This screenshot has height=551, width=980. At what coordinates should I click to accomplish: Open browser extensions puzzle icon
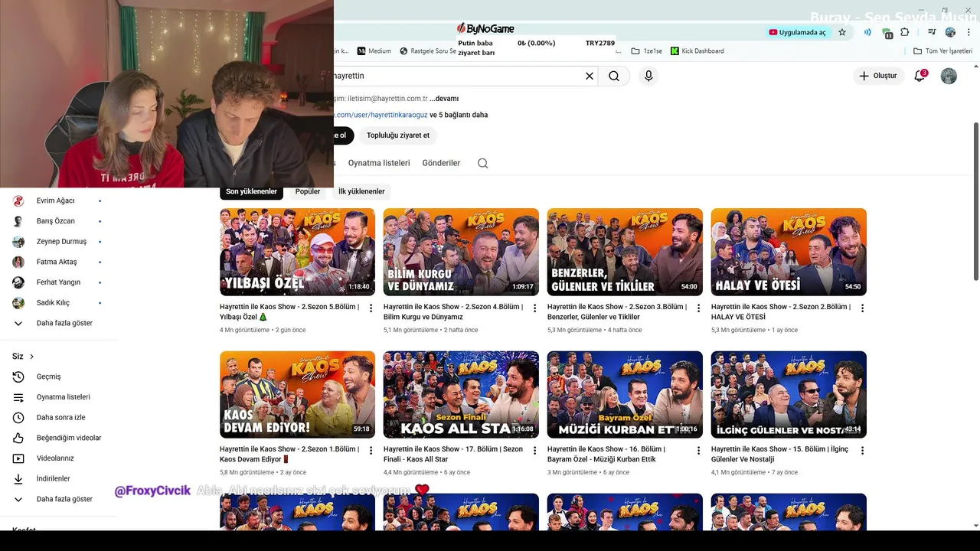click(905, 32)
